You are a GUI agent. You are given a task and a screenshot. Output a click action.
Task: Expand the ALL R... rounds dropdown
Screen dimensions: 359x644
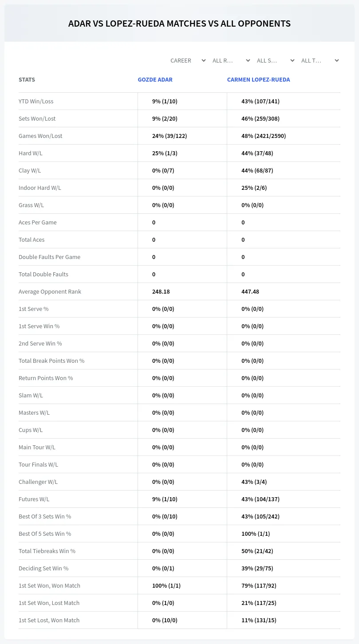click(x=231, y=60)
